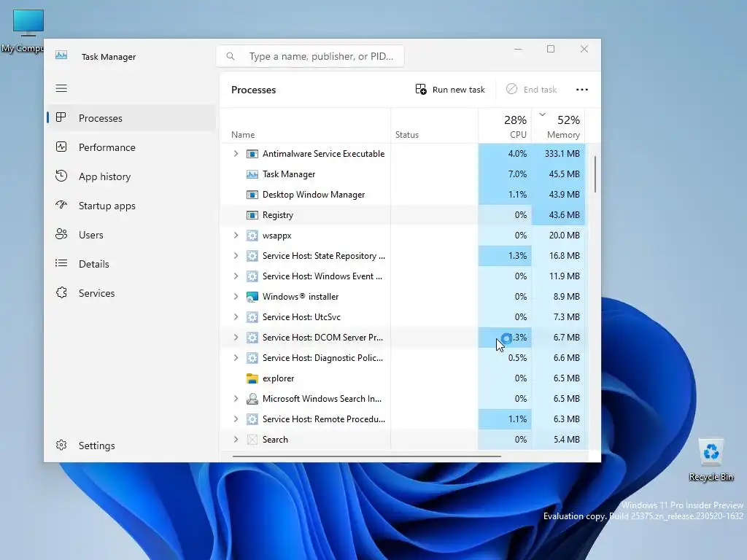Expand Service Host: Remote Procedure row
The image size is (747, 560).
point(236,419)
